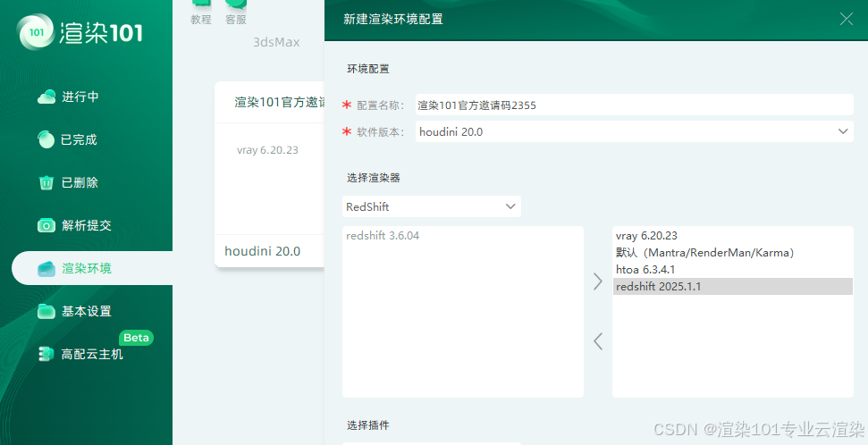Open the 教程 tutorial icon

[201, 4]
